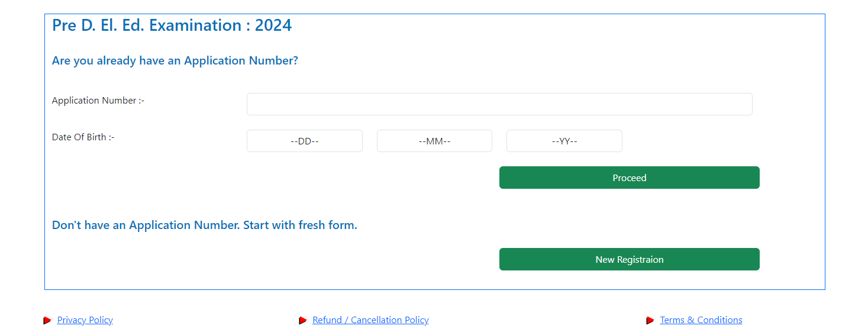The width and height of the screenshot is (868, 332).
Task: Click the 2024 text in the title
Action: coord(273,25)
